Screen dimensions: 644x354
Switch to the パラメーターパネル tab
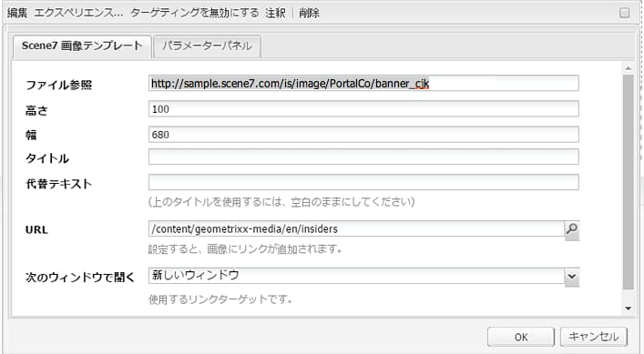207,46
